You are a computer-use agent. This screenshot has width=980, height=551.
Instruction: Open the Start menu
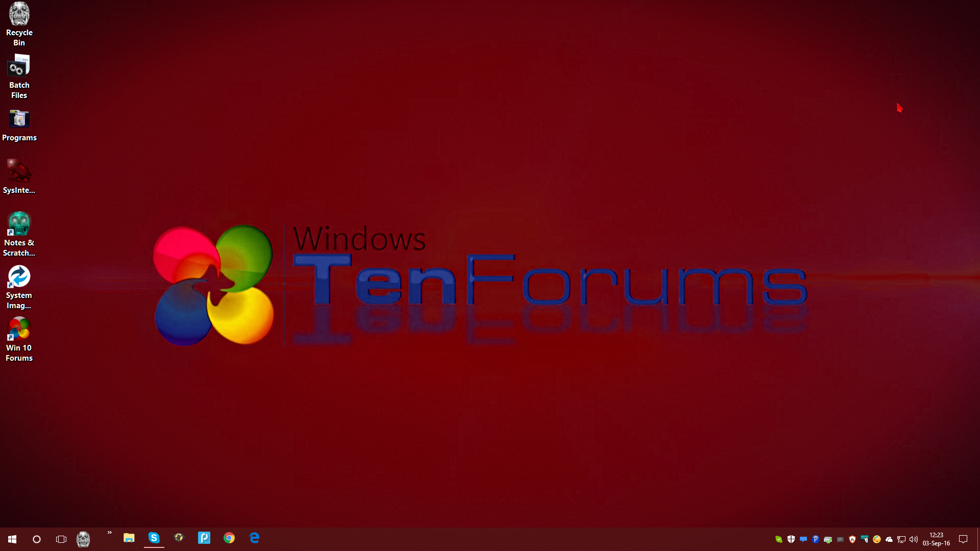point(11,539)
